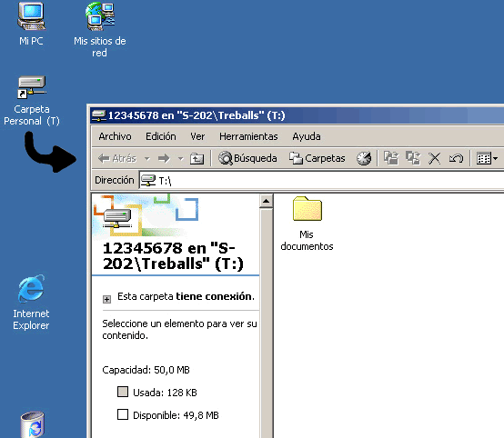
Task: Click the Atrás back button
Action: point(117,158)
